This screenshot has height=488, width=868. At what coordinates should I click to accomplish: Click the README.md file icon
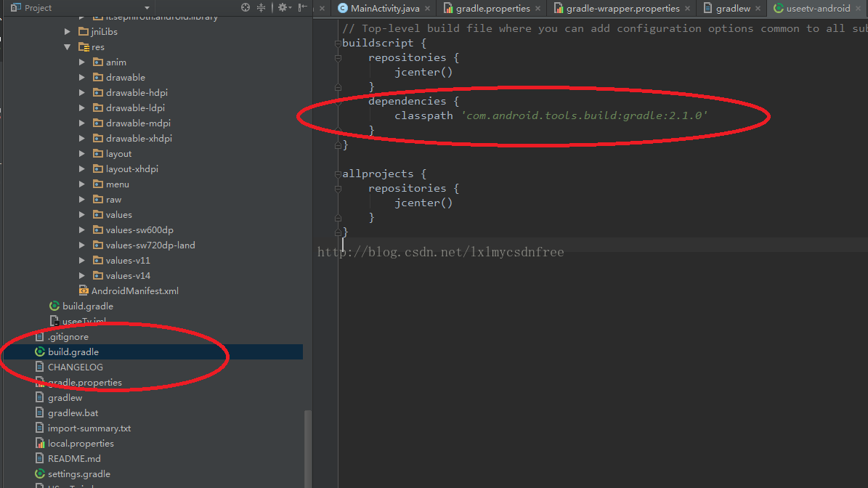pos(39,458)
